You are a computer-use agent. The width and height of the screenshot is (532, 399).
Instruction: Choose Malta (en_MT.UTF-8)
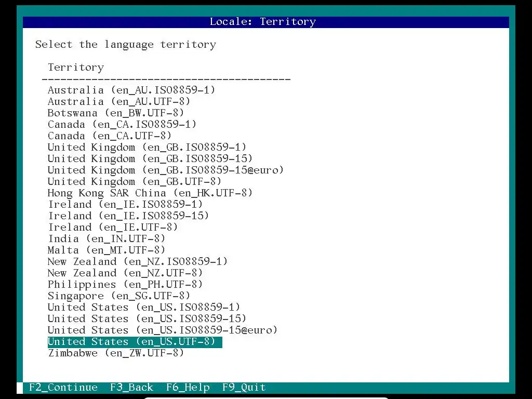[x=107, y=250]
